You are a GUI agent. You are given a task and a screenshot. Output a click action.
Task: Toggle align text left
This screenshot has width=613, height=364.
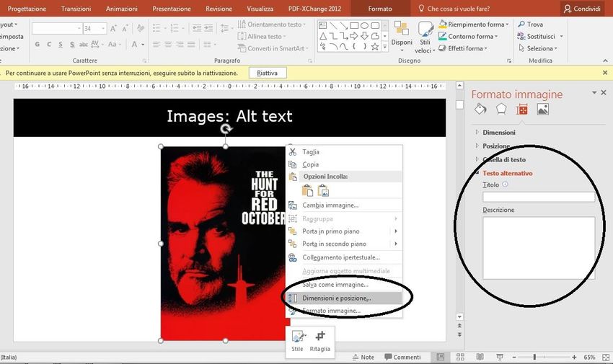coord(156,45)
